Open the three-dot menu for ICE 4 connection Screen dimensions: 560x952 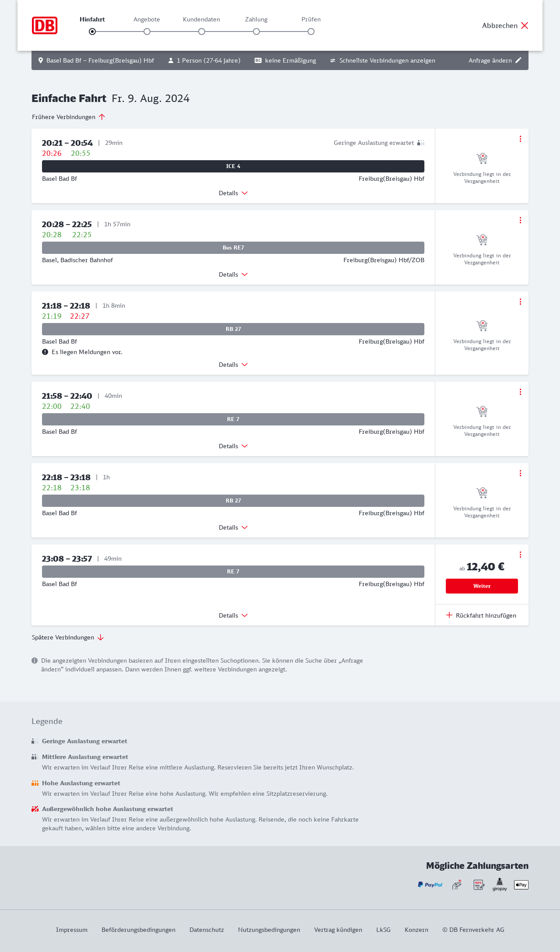pyautogui.click(x=520, y=139)
